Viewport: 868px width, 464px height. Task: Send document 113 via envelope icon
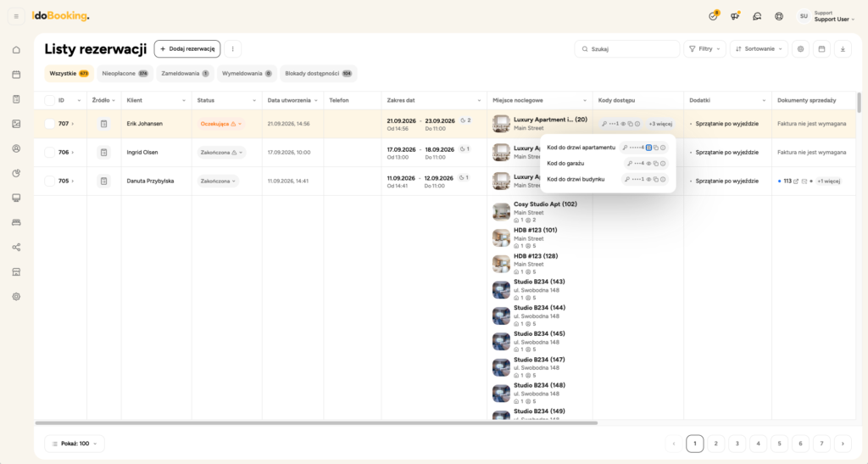tap(804, 181)
